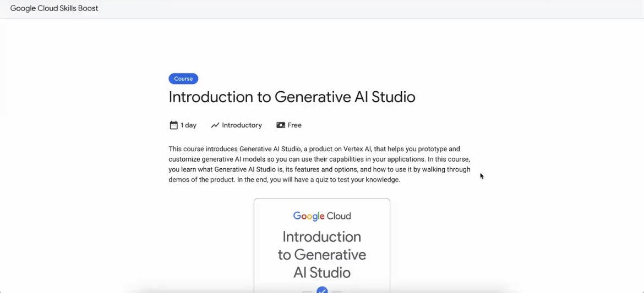The height and width of the screenshot is (293, 644).
Task: Select the Free price label
Action: (294, 125)
